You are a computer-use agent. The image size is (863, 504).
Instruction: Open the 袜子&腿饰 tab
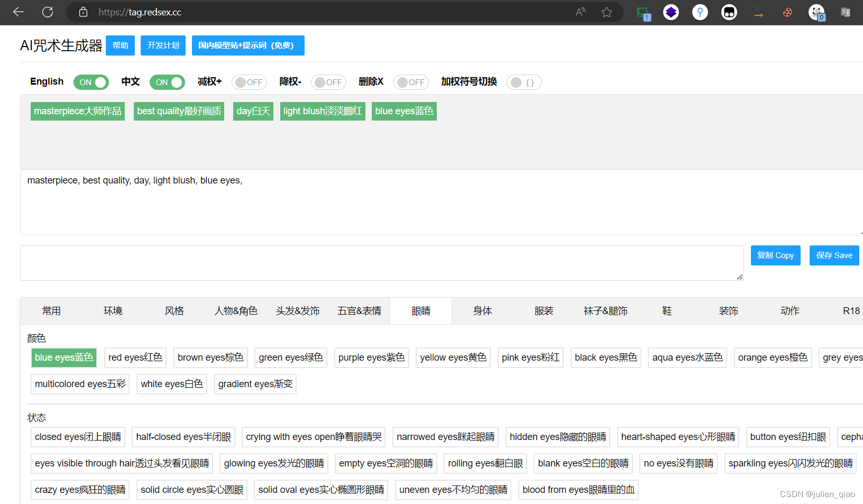[x=605, y=311]
